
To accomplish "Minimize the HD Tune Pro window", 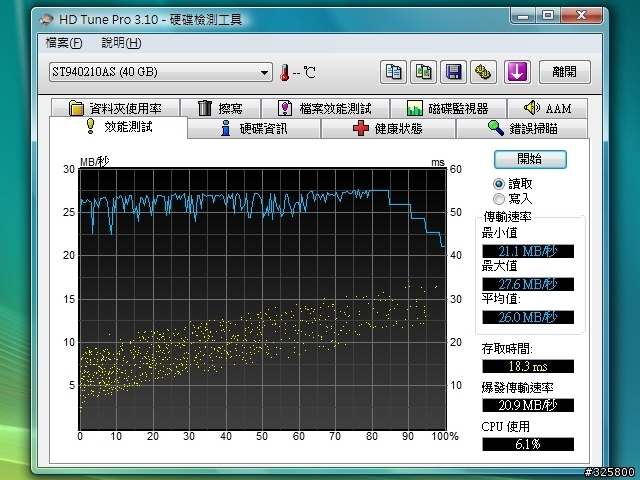I will pyautogui.click(x=523, y=16).
